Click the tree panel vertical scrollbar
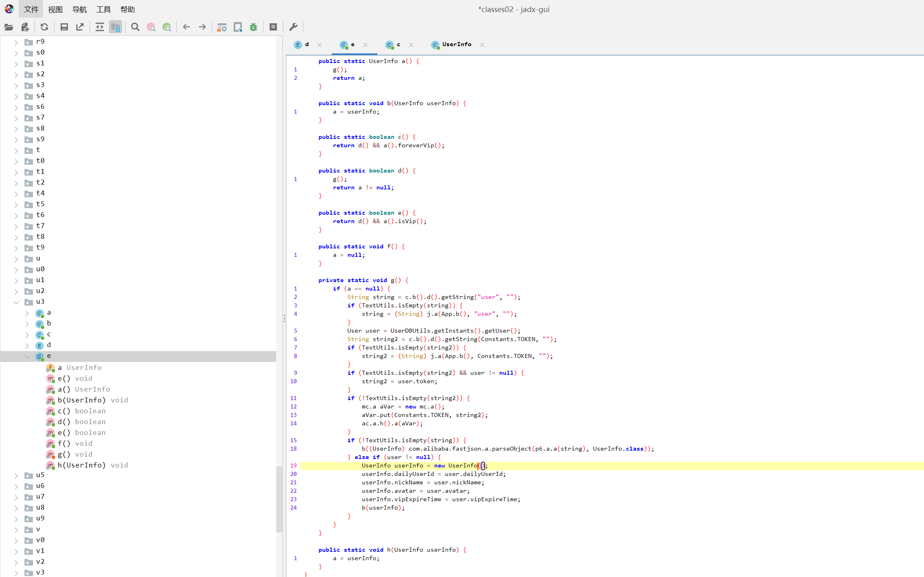 point(279,498)
